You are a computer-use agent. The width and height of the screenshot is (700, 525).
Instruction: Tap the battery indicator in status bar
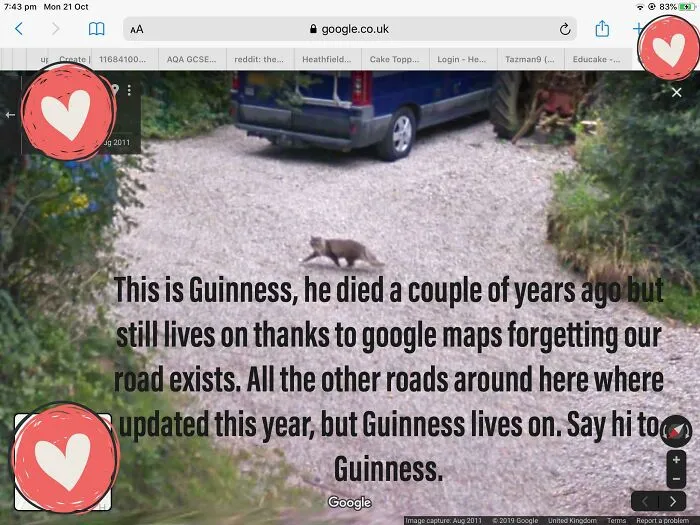[x=685, y=7]
